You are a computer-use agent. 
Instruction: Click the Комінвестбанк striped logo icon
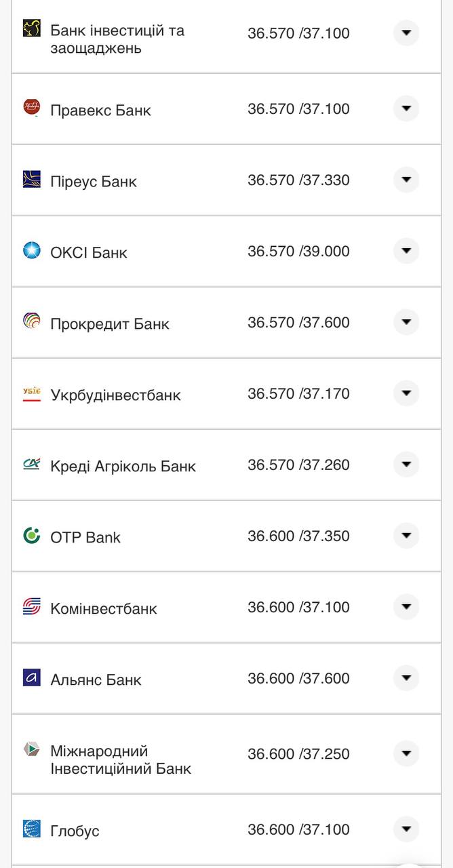(x=32, y=607)
